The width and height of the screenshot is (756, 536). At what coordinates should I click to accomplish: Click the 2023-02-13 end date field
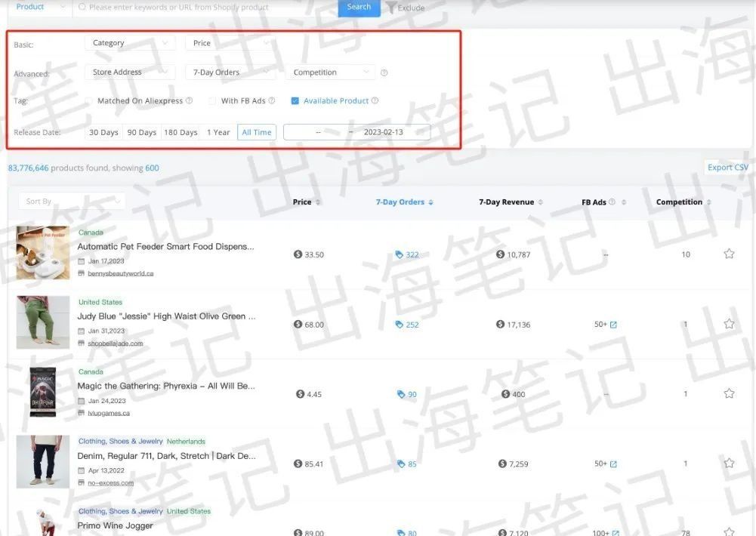pyautogui.click(x=384, y=132)
